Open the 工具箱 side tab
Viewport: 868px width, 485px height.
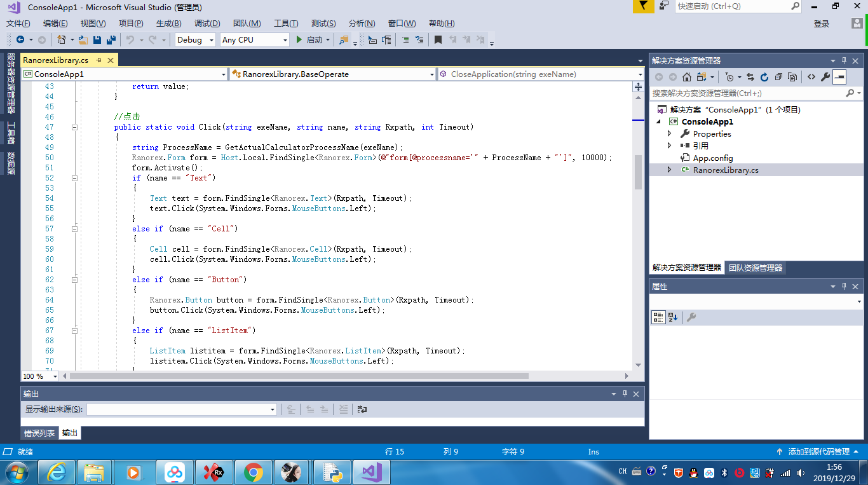(x=11, y=133)
